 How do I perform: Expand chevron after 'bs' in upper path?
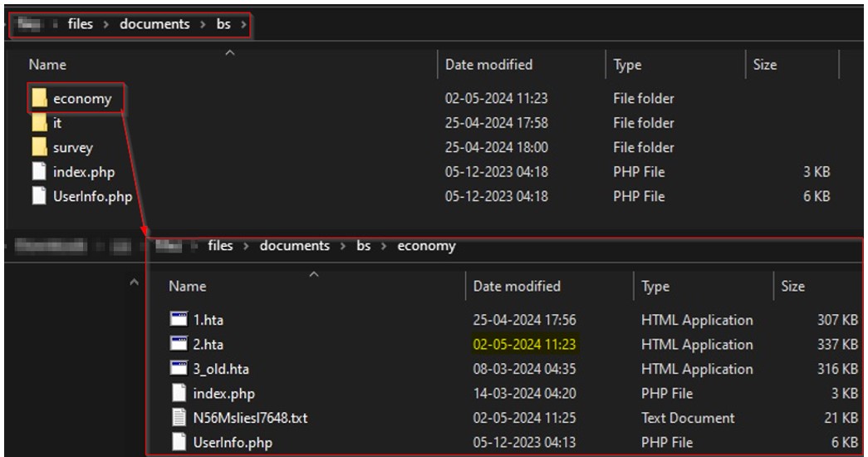(243, 25)
